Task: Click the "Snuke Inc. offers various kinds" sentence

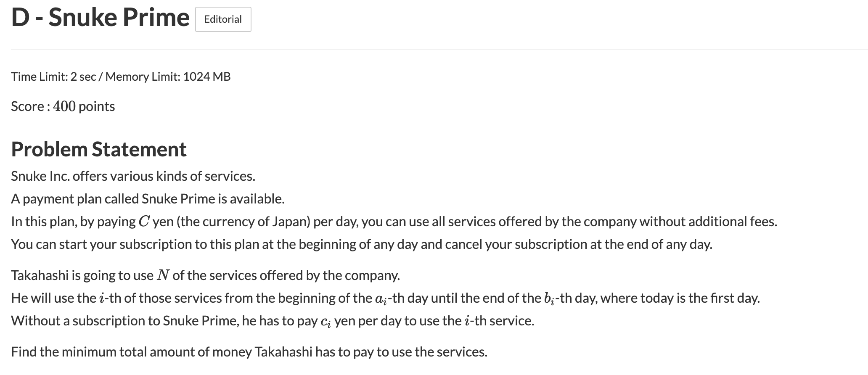Action: pyautogui.click(x=133, y=176)
